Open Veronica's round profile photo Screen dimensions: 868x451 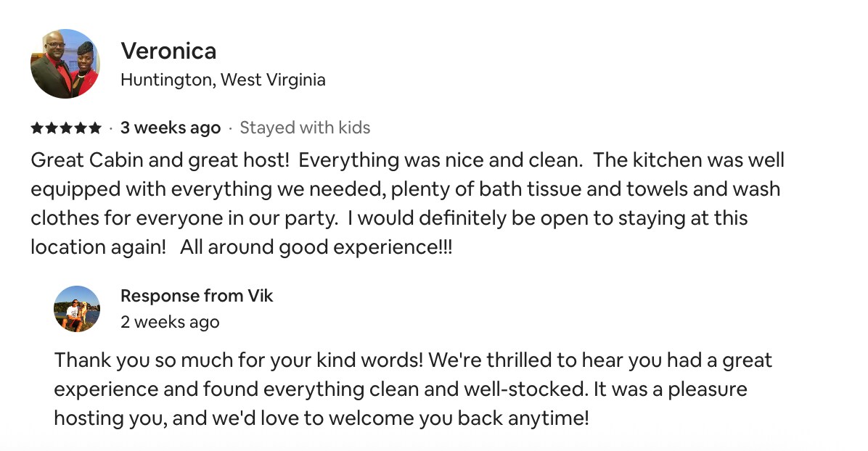(x=65, y=64)
